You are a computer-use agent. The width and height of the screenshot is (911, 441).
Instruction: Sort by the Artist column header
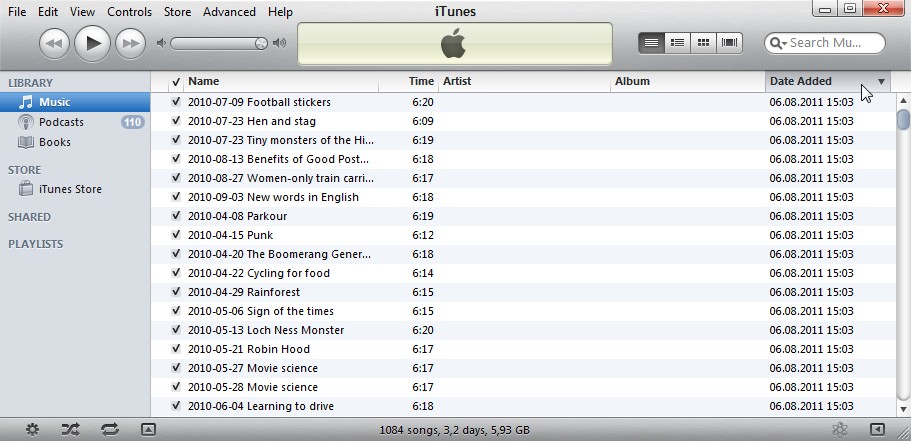[x=525, y=81]
